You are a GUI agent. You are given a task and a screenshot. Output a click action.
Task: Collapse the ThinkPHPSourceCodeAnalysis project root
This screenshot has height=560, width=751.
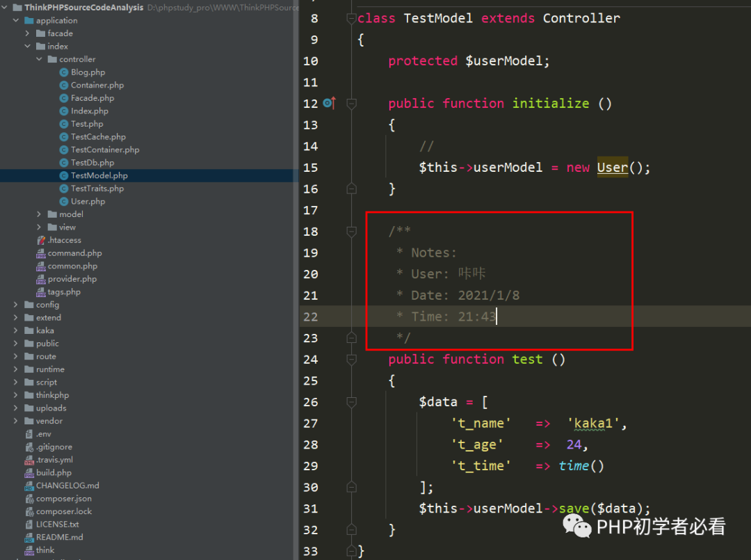point(5,8)
